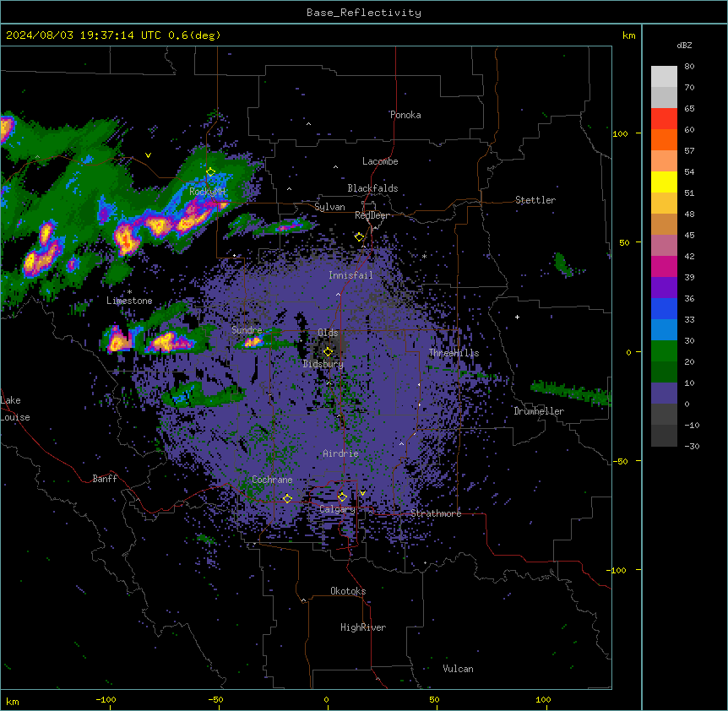
Task: Pick the yellow 51-54 dBZ legend swatch
Action: [664, 182]
